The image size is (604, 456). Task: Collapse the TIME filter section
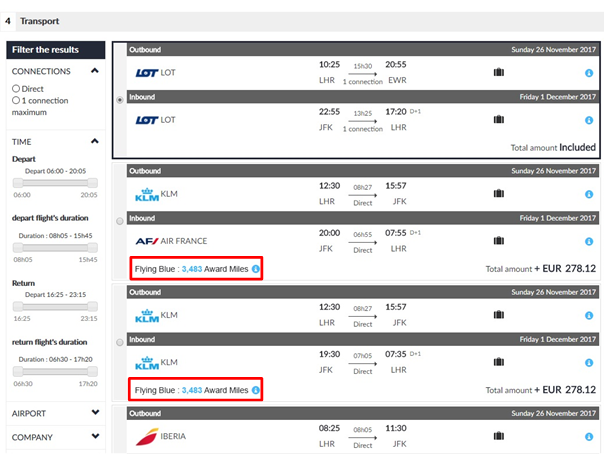coord(94,142)
